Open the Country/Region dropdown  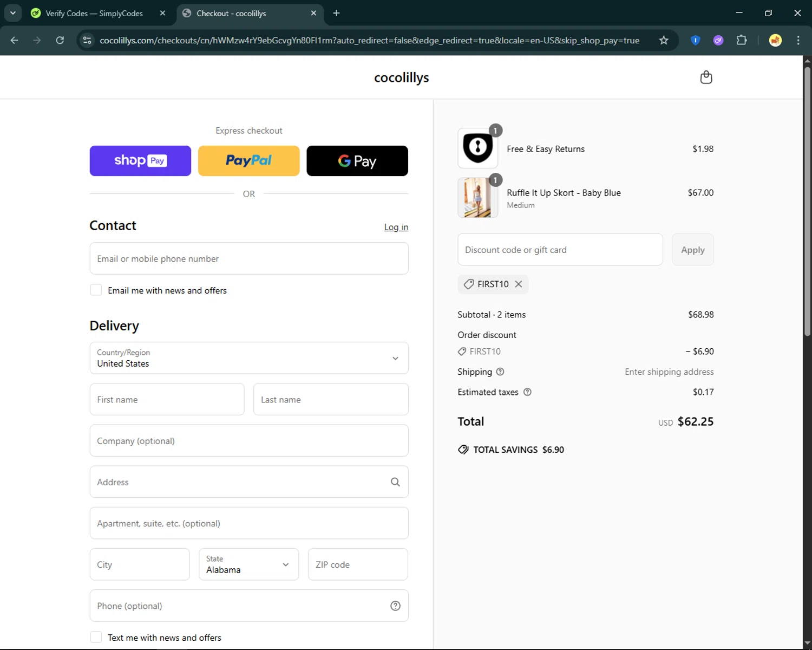coord(249,358)
